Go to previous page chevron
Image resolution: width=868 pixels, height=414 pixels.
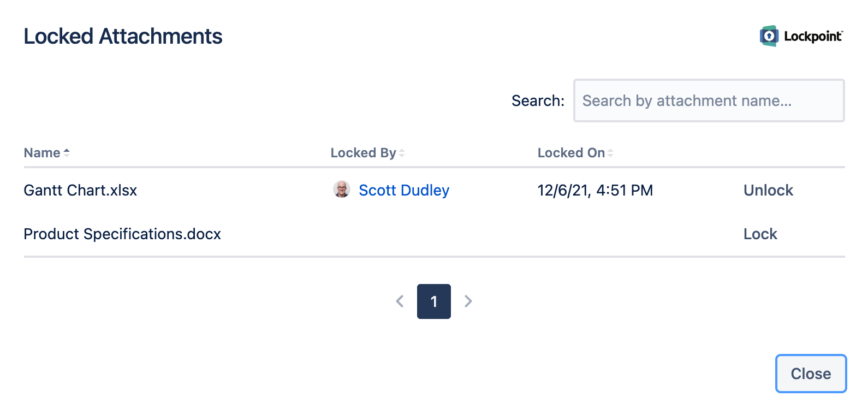coord(400,301)
